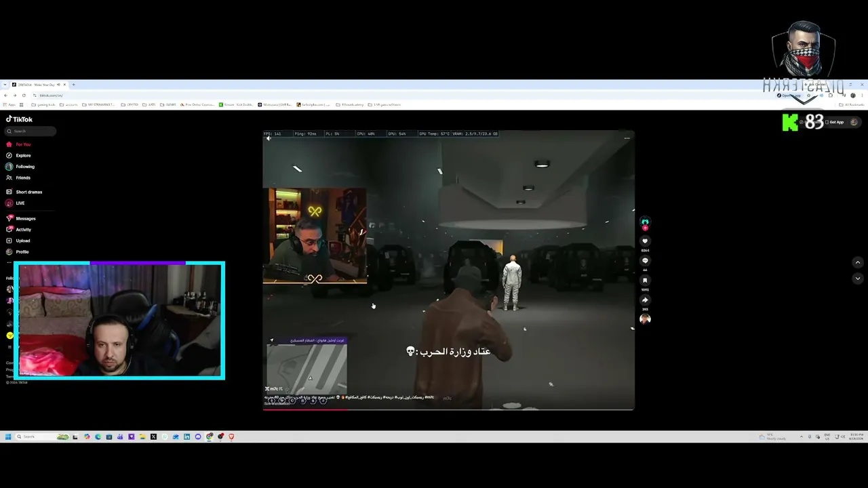Open Twitch app from the taskbar
The height and width of the screenshot is (488, 868).
[x=131, y=436]
